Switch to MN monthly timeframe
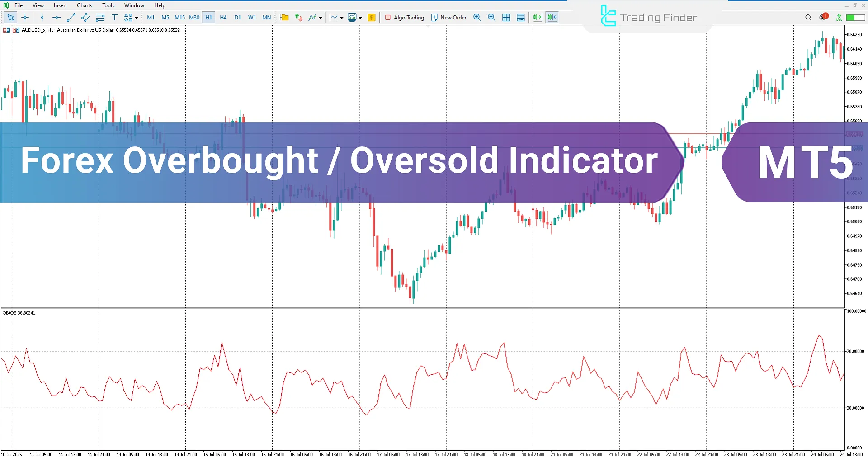 (x=267, y=18)
